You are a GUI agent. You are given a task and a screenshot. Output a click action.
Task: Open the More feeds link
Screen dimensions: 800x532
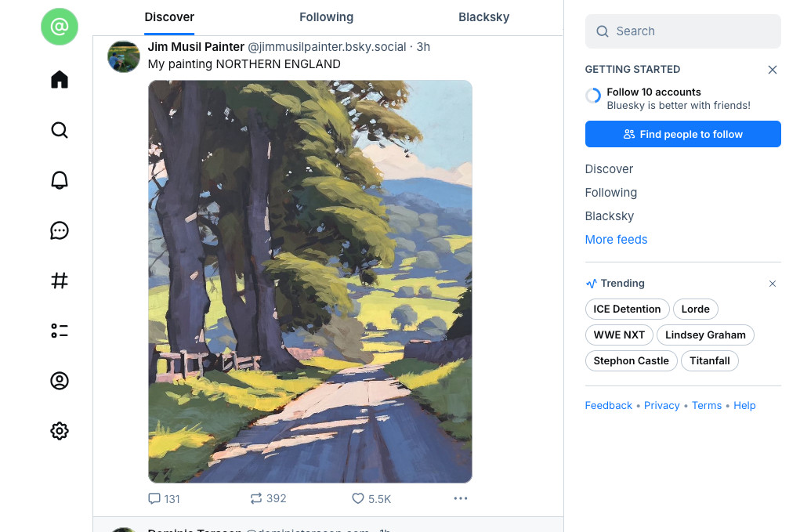616,240
